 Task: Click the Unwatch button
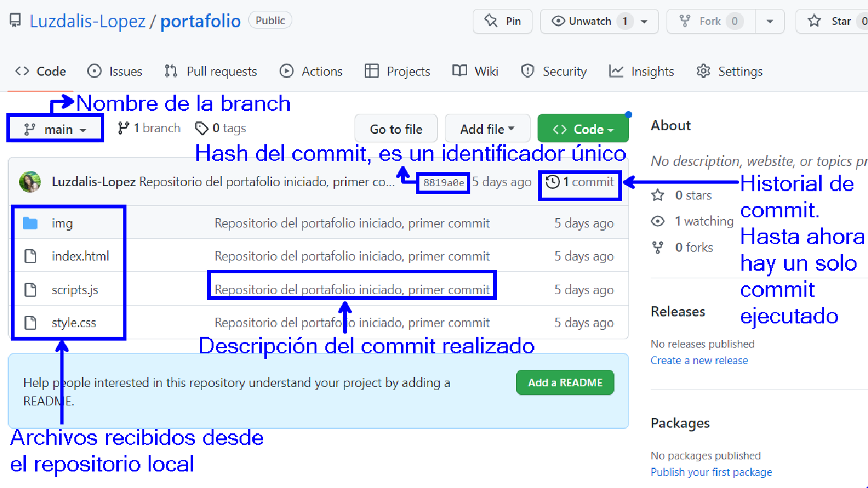click(591, 21)
